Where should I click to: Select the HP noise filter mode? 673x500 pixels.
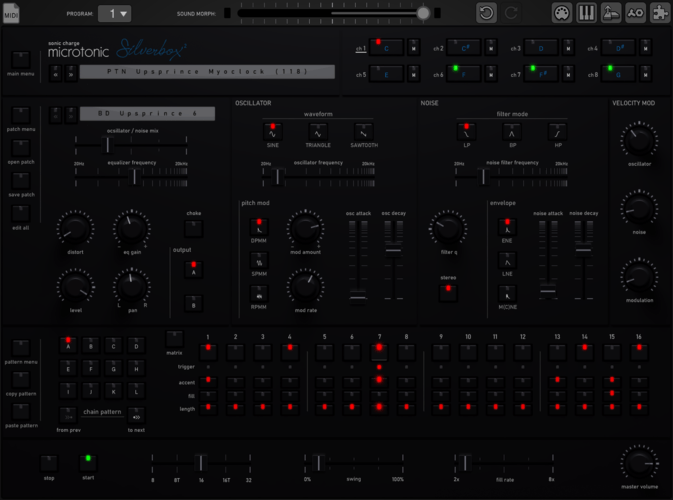coord(558,133)
